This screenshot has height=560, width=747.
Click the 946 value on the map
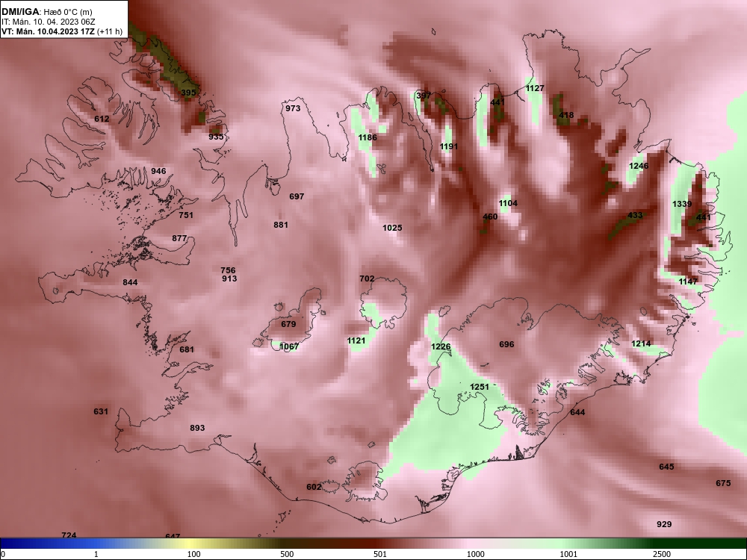pyautogui.click(x=158, y=171)
